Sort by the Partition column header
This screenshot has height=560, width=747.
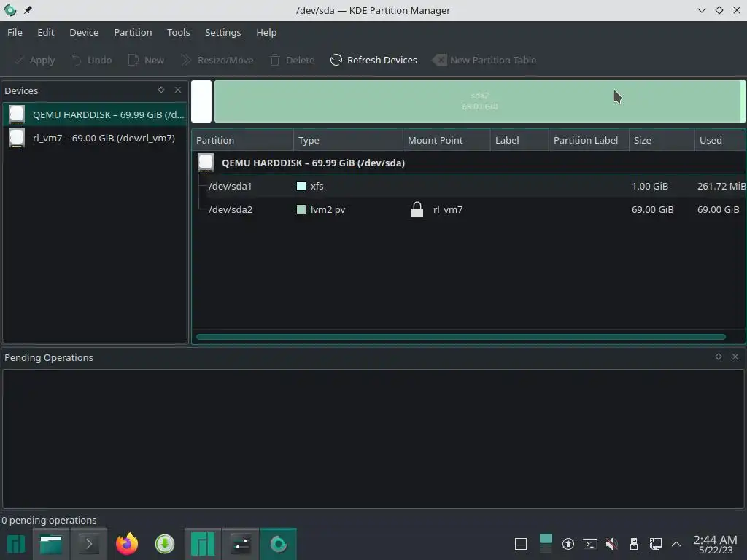(243, 140)
